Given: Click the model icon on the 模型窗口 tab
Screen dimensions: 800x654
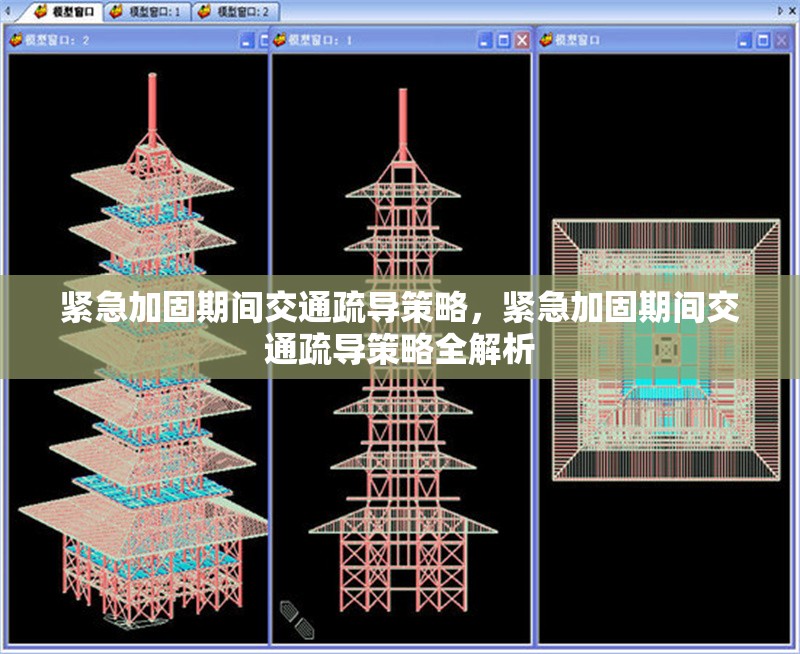Looking at the screenshot, I should 40,13.
